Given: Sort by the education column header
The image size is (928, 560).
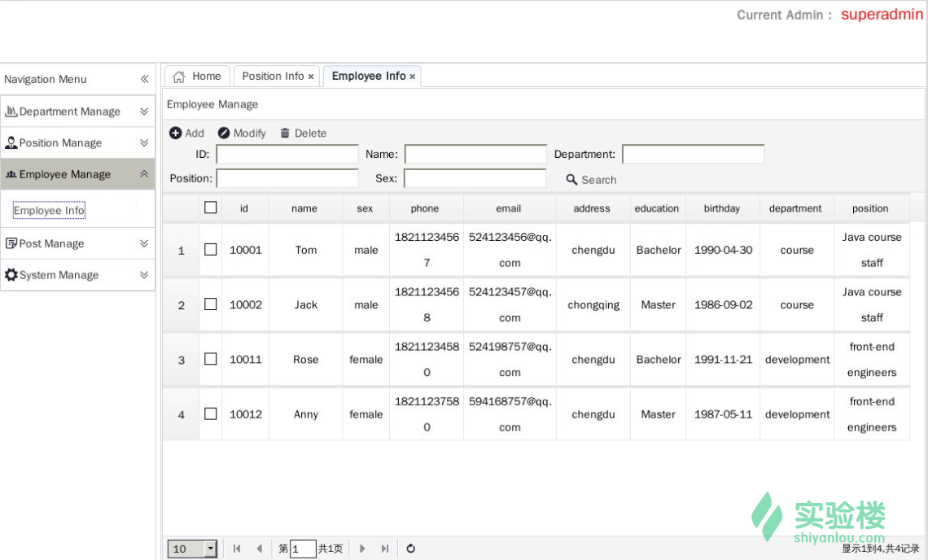Looking at the screenshot, I should [x=657, y=208].
